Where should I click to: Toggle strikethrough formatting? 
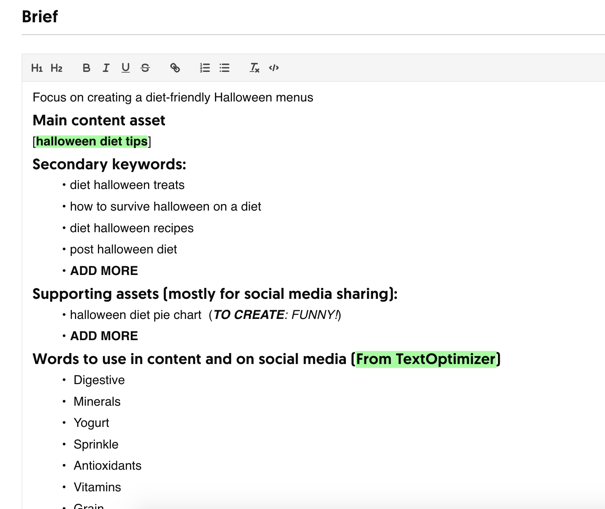(x=145, y=68)
